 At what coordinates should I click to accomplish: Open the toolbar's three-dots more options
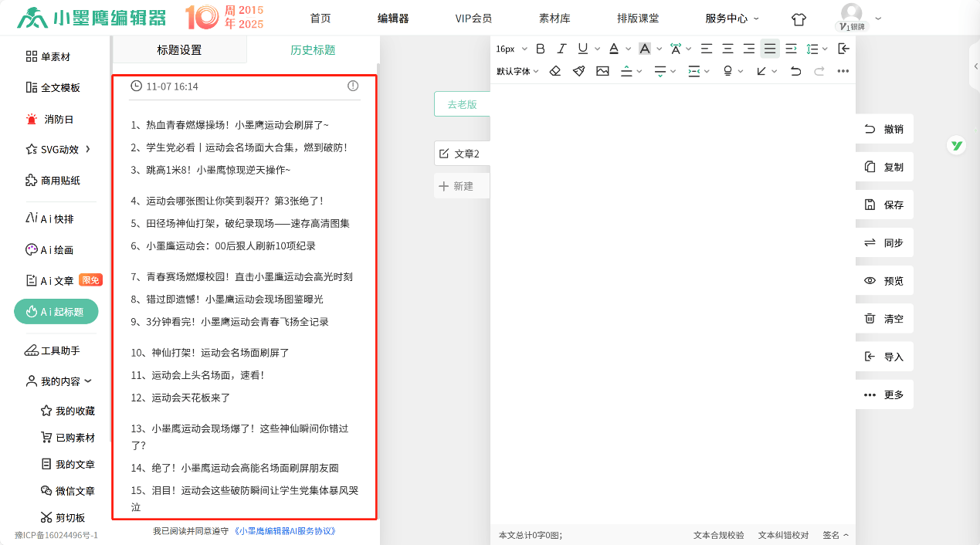pyautogui.click(x=843, y=71)
